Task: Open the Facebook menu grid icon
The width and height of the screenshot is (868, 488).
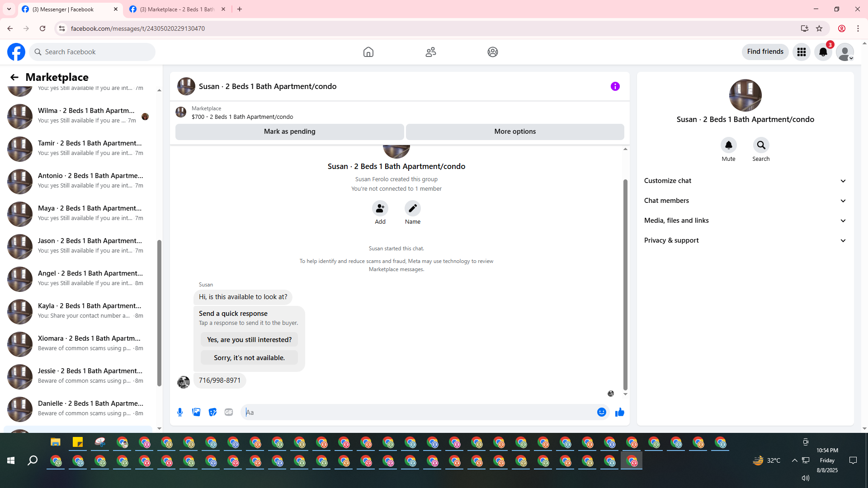Action: [801, 52]
